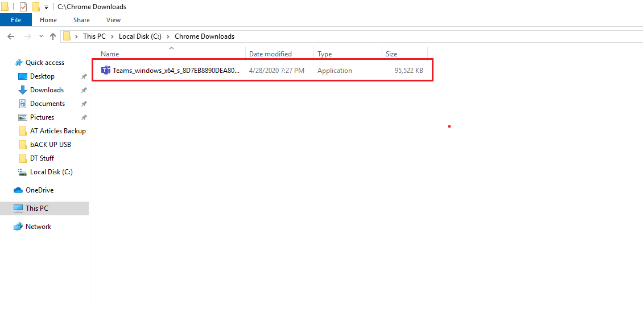Select the Network icon in sidebar

click(x=18, y=227)
